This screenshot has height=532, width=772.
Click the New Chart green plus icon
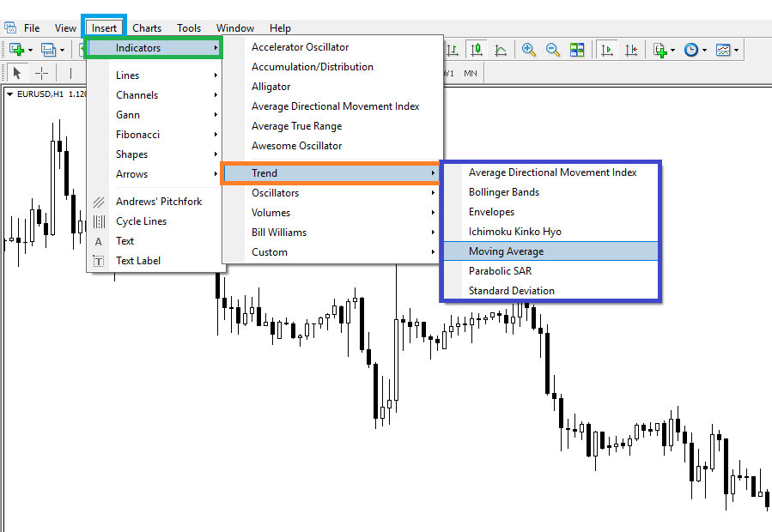[16, 50]
